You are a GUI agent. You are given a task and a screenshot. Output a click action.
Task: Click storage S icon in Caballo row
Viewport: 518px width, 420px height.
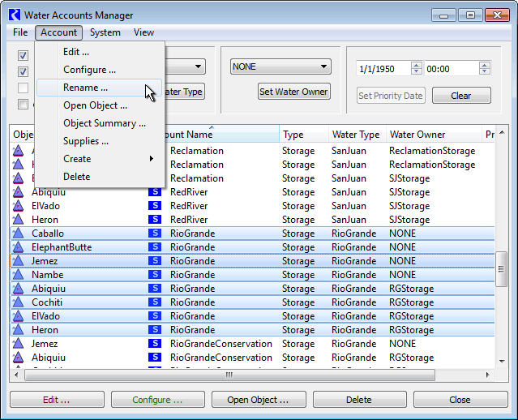pos(155,234)
